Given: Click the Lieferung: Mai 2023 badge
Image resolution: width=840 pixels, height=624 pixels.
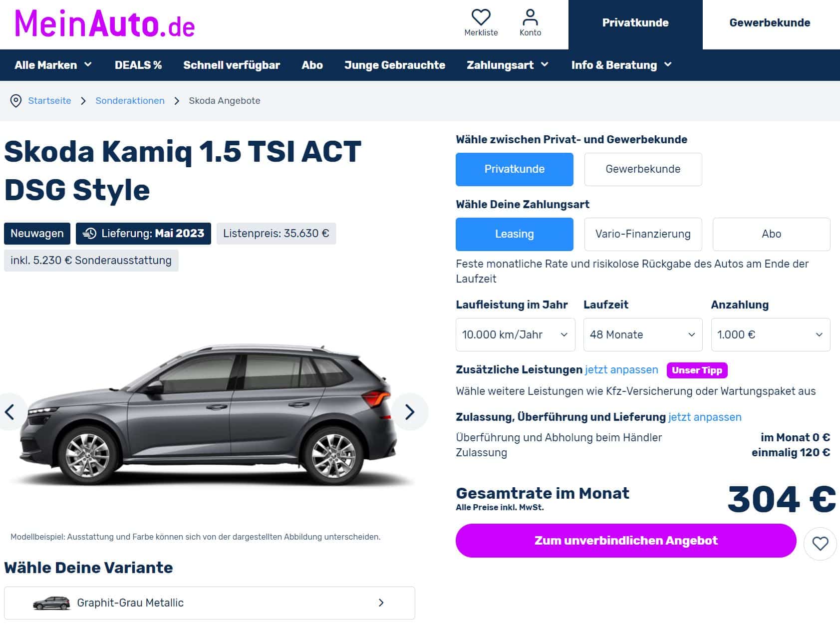Looking at the screenshot, I should 143,234.
